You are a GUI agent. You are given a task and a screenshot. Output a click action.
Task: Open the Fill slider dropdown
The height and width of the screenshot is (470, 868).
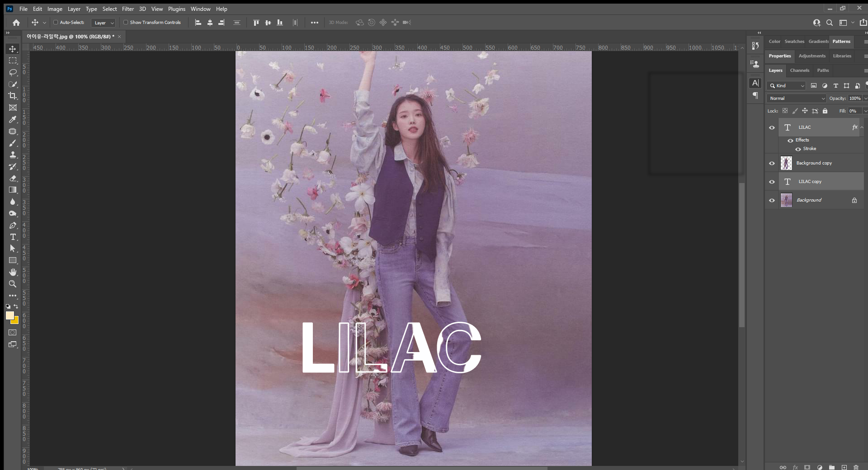(865, 111)
